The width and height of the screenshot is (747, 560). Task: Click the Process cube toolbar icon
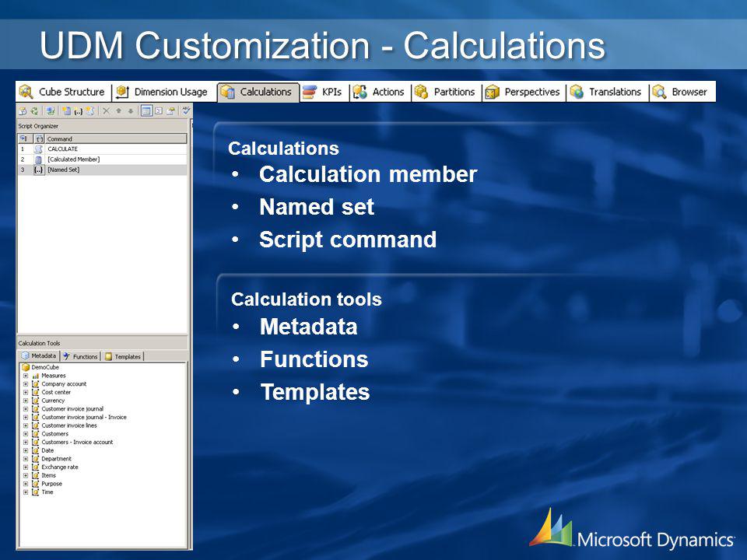(x=23, y=111)
